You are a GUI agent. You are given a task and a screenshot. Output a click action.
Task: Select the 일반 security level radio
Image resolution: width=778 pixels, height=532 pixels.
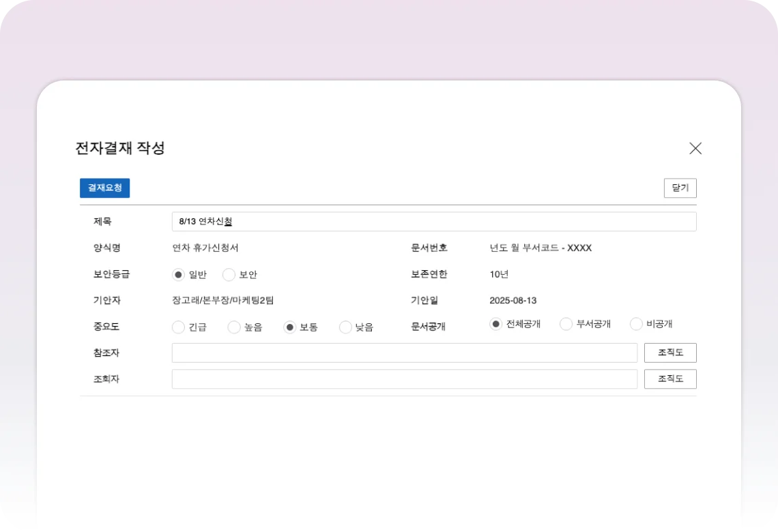click(179, 275)
